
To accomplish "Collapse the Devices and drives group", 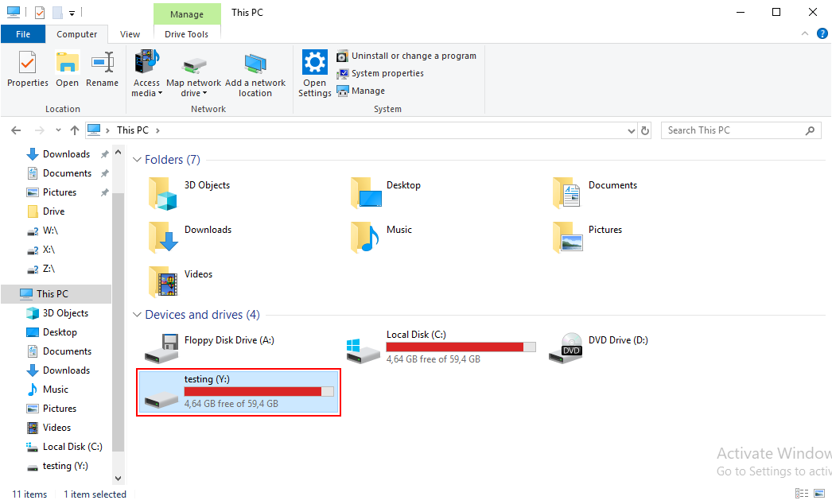I will pyautogui.click(x=137, y=315).
